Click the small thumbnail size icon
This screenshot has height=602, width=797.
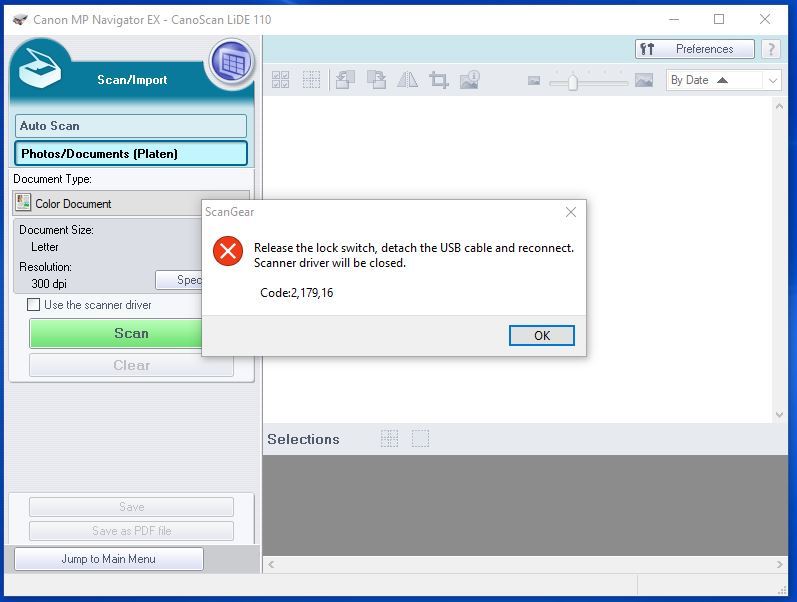pyautogui.click(x=534, y=80)
